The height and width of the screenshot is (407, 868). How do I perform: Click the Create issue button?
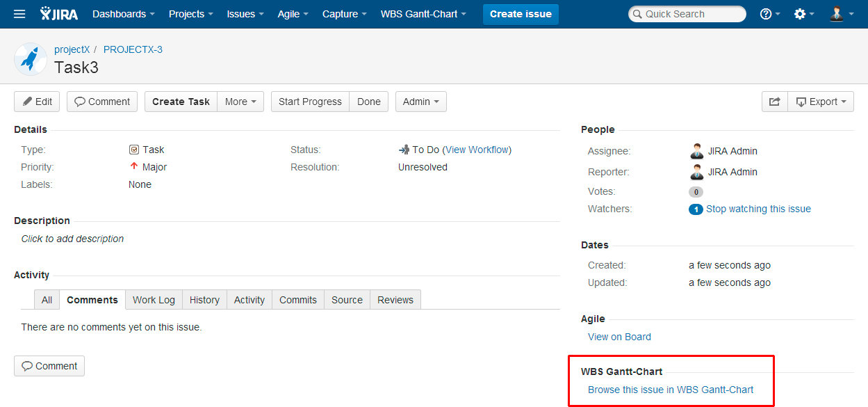(521, 14)
